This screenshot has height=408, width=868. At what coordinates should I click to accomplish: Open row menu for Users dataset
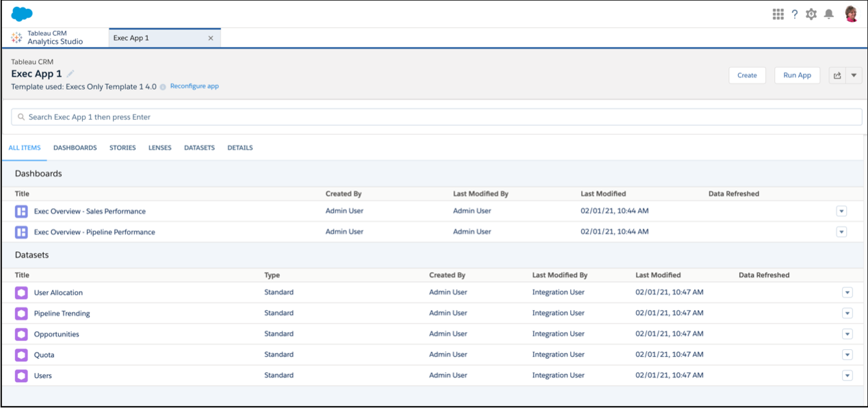847,376
